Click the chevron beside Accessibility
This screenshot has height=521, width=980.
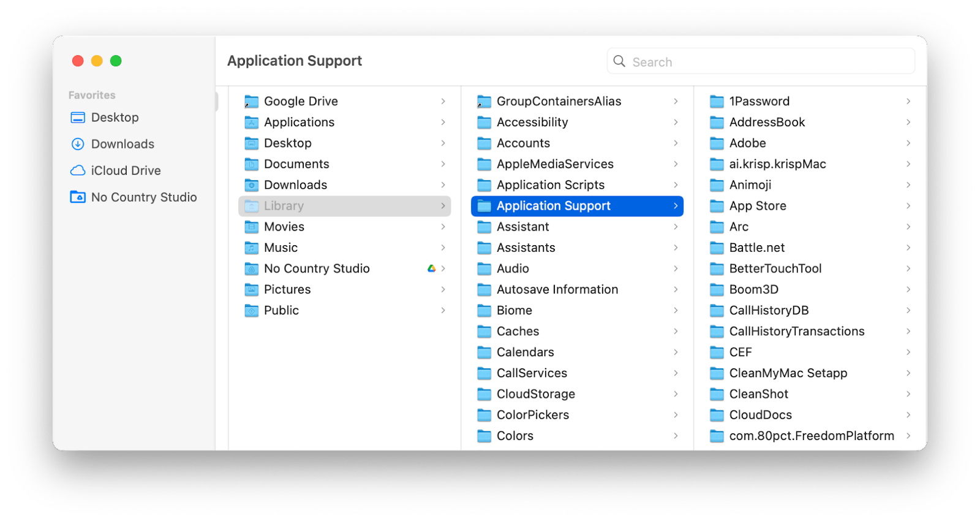(x=675, y=122)
